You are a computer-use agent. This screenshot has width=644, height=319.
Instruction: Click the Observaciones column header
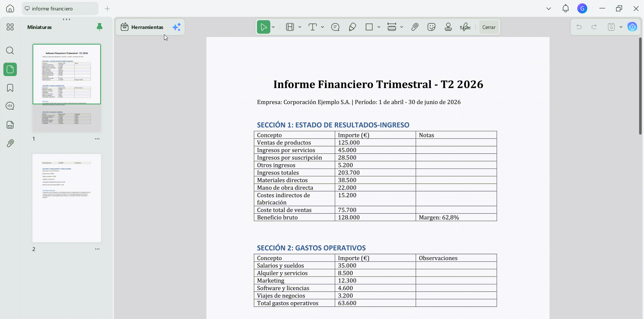(438, 258)
